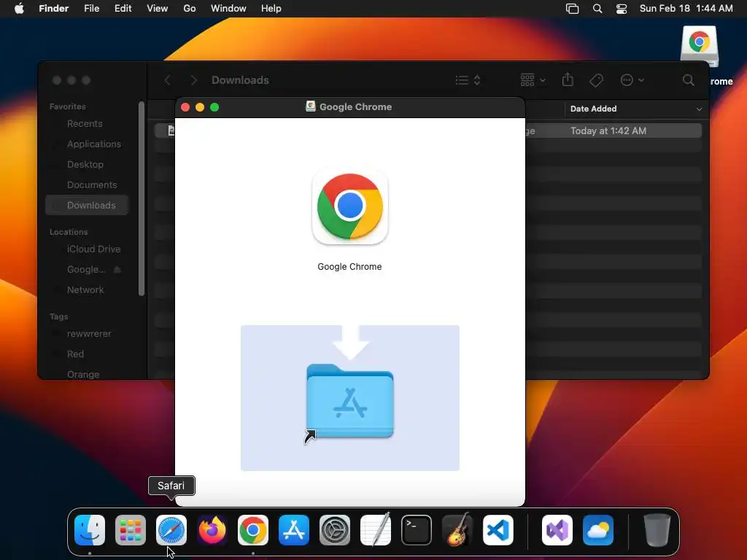Open the list view options dropdown in Finder

(x=468, y=80)
